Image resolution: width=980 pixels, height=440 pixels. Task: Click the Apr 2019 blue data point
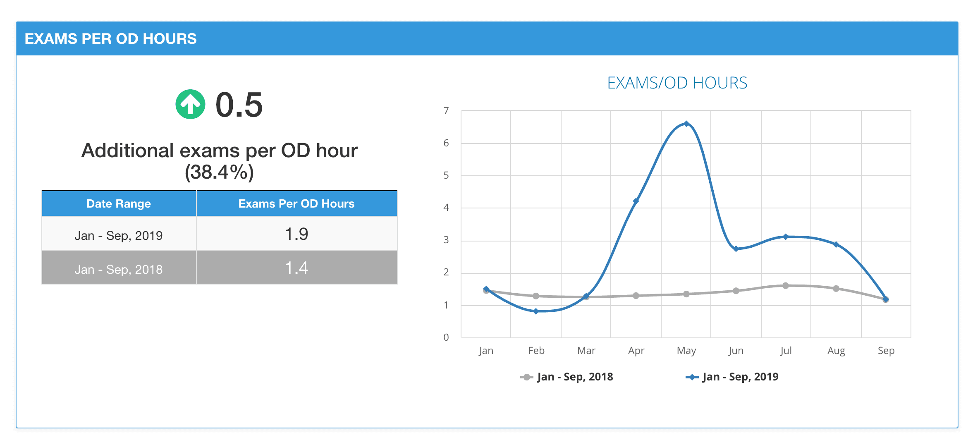(x=636, y=201)
